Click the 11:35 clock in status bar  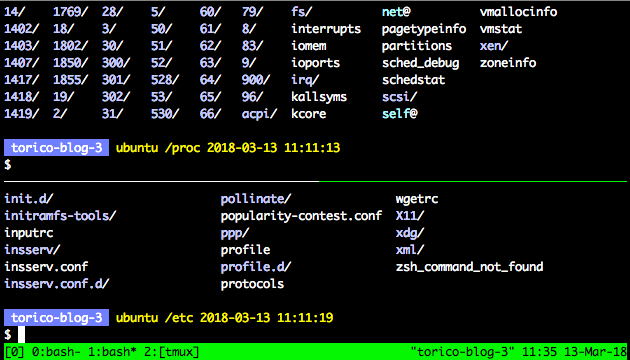541,353
